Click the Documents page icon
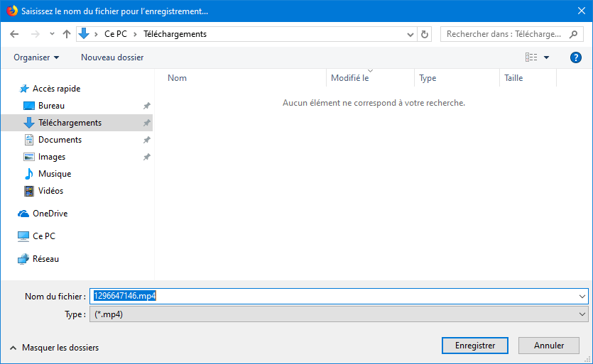 click(x=29, y=140)
